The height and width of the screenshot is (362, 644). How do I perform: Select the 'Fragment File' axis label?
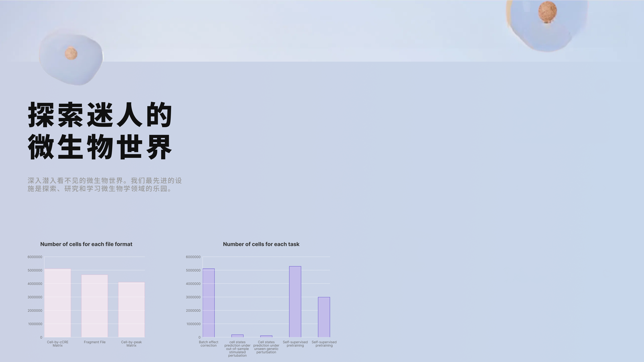coord(94,342)
